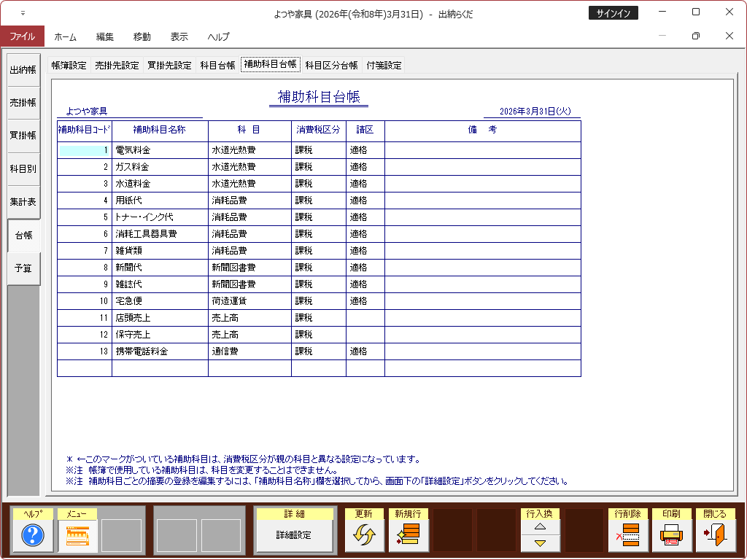Close the screen with the 閉じる door icon
Screen dimensions: 747x560
[715, 536]
